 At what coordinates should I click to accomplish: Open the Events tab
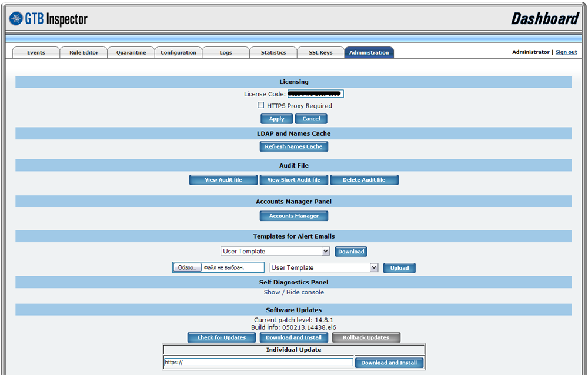coord(36,52)
